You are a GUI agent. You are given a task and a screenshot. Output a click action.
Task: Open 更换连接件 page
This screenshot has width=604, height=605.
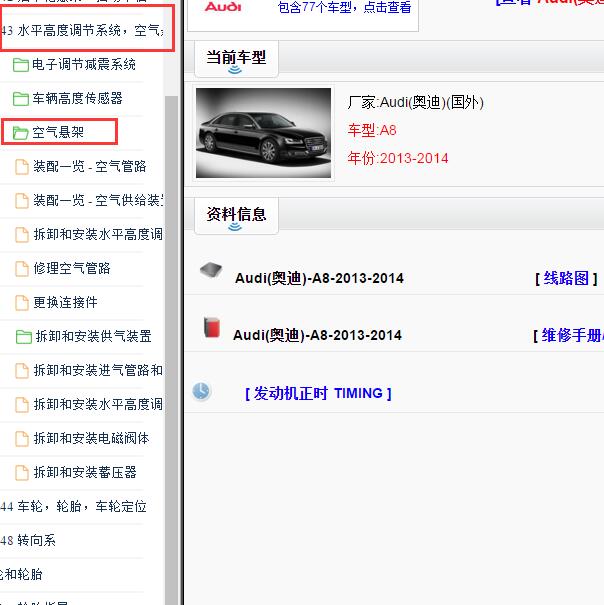tap(65, 302)
